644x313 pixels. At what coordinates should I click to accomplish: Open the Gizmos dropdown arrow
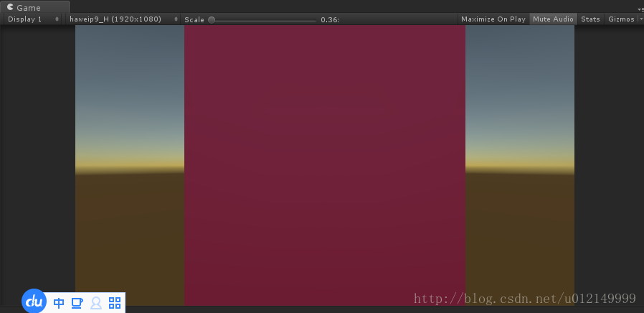pos(640,19)
